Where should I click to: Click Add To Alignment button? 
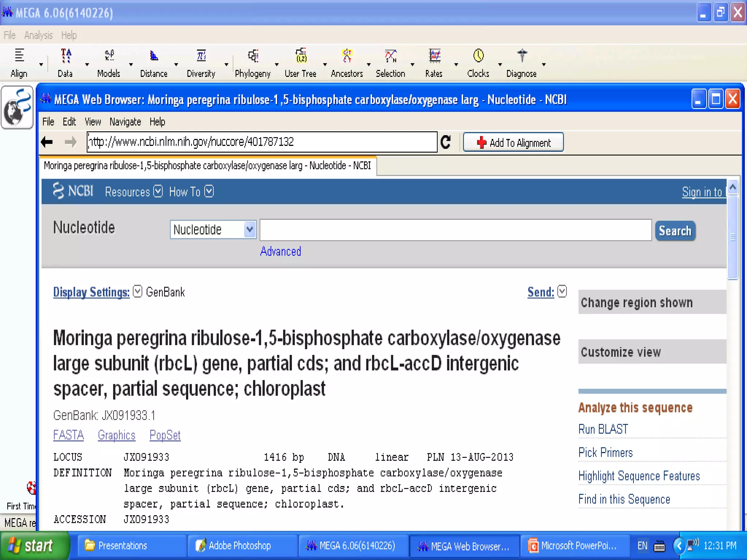coord(513,142)
